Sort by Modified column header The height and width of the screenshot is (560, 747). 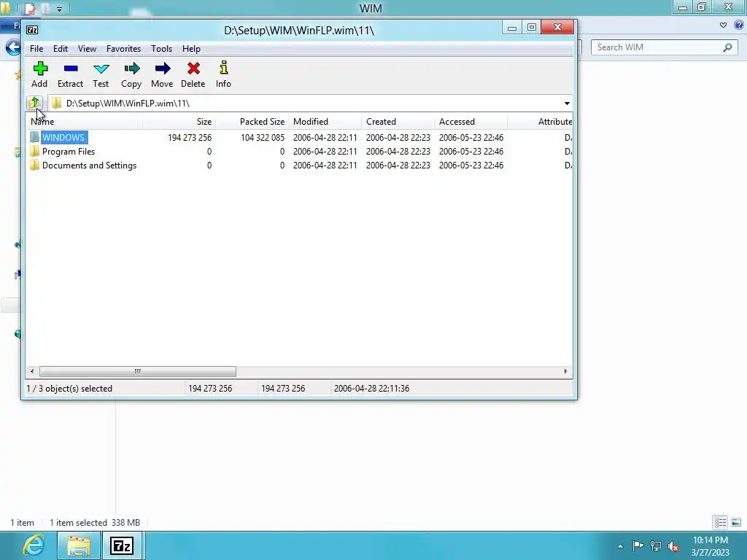pyautogui.click(x=325, y=122)
